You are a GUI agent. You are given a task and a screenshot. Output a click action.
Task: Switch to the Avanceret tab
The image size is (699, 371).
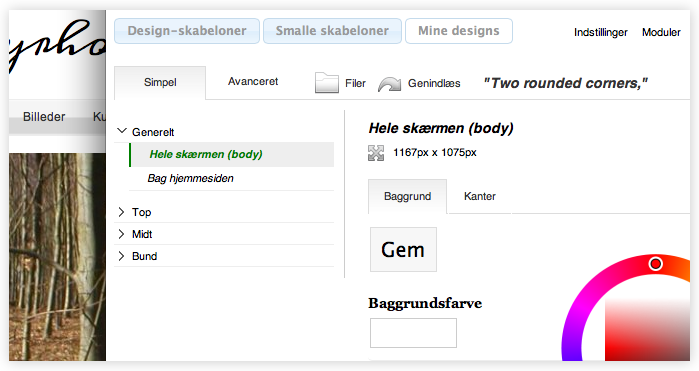click(253, 82)
